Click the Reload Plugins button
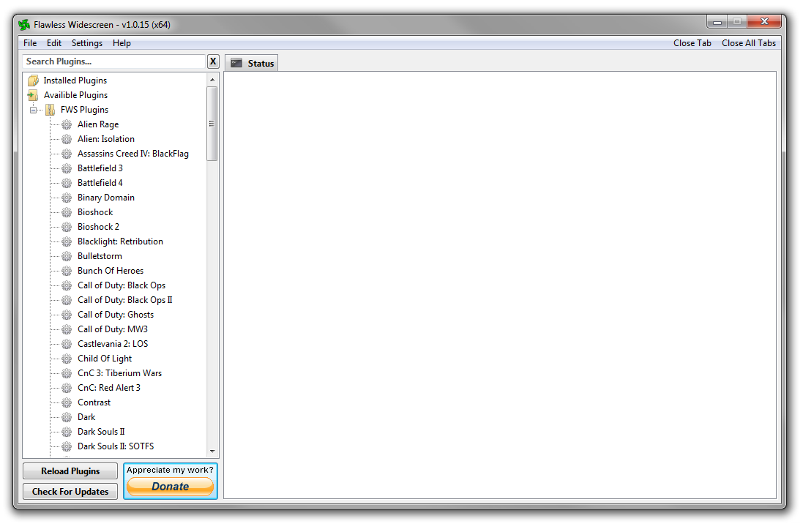This screenshot has height=532, width=803. (70, 471)
